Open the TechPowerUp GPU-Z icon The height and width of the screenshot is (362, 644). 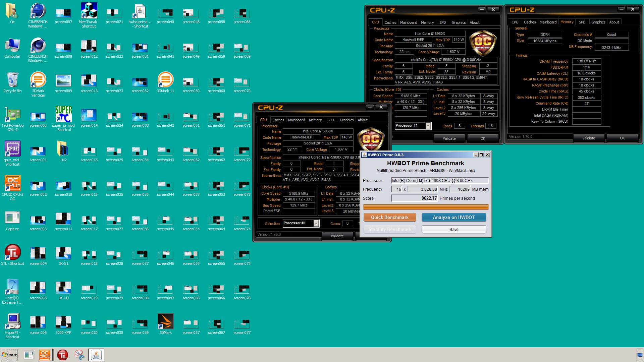pyautogui.click(x=12, y=119)
